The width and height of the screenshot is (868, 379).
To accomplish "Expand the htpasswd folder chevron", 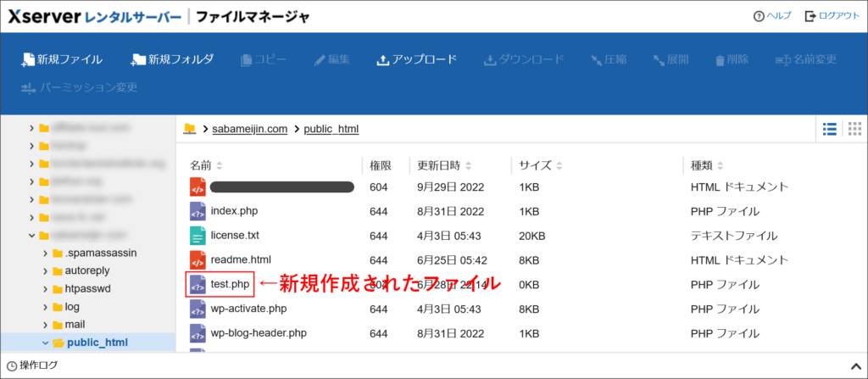I will pos(46,289).
